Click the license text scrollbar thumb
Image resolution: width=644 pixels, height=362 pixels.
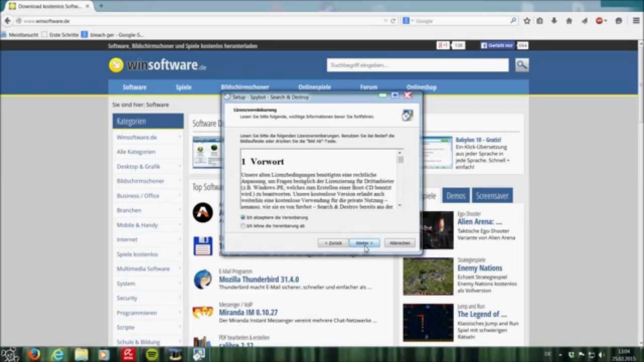tap(400, 160)
